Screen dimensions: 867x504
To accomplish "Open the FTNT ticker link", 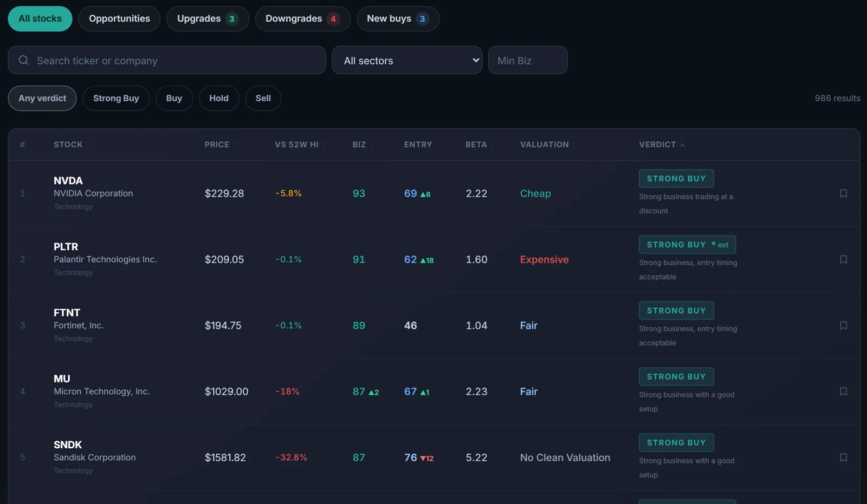I will (x=67, y=313).
